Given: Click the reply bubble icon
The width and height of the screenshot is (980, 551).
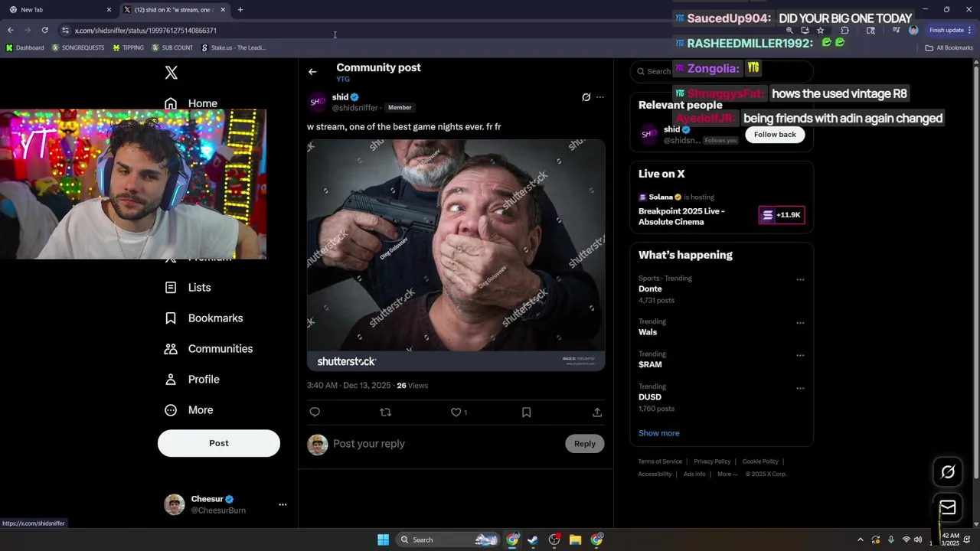Looking at the screenshot, I should point(315,412).
